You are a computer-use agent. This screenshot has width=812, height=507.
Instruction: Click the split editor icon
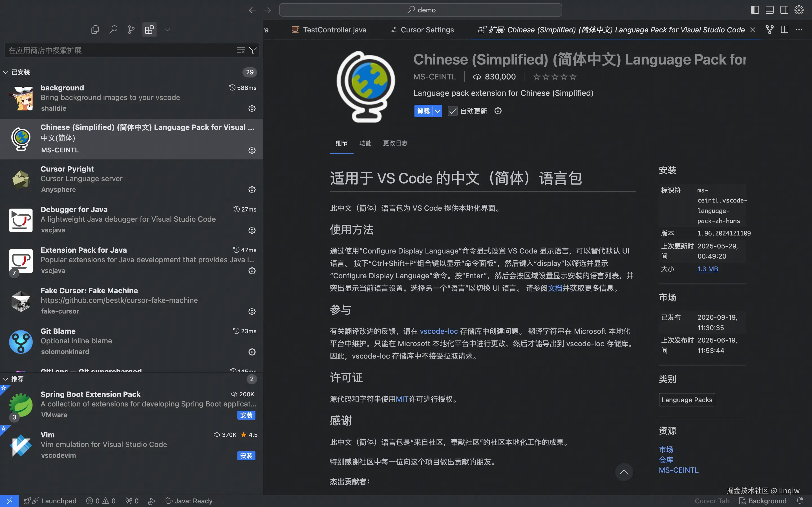click(784, 30)
